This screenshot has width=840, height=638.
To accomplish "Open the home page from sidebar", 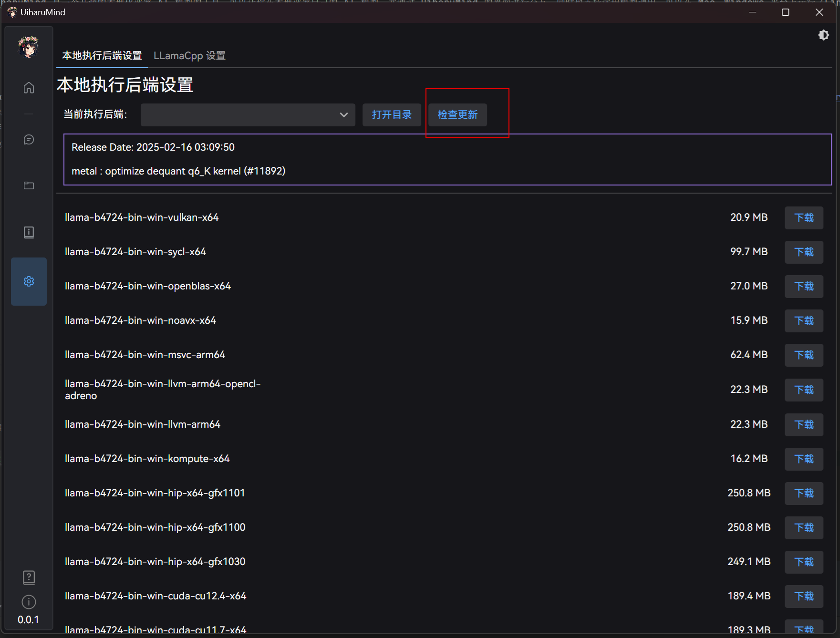I will (x=29, y=88).
